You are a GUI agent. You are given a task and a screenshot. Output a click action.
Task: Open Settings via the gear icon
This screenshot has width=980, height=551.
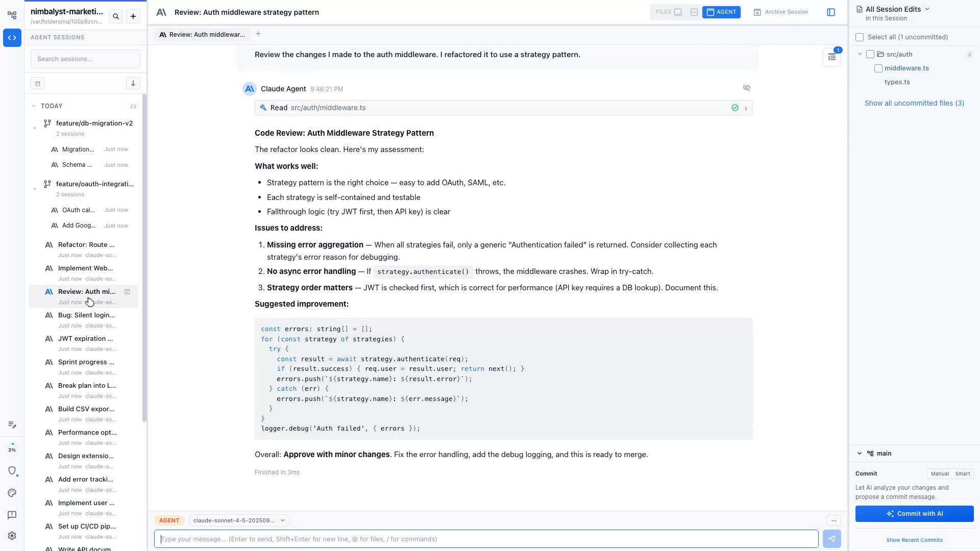coord(12,536)
